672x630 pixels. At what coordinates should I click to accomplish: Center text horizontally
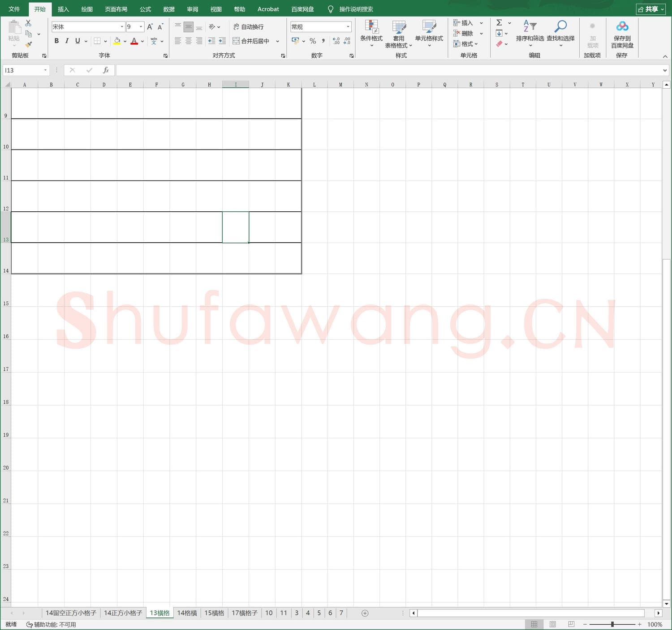click(x=189, y=41)
